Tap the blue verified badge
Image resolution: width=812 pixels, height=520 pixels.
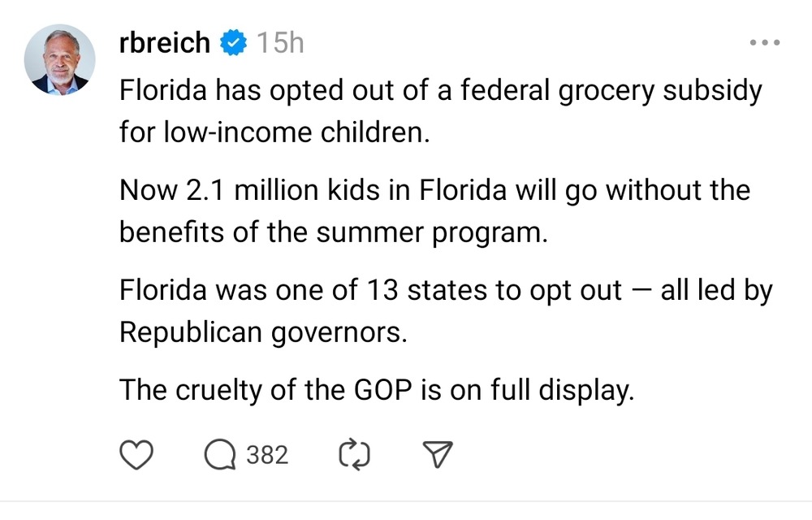coord(234,42)
